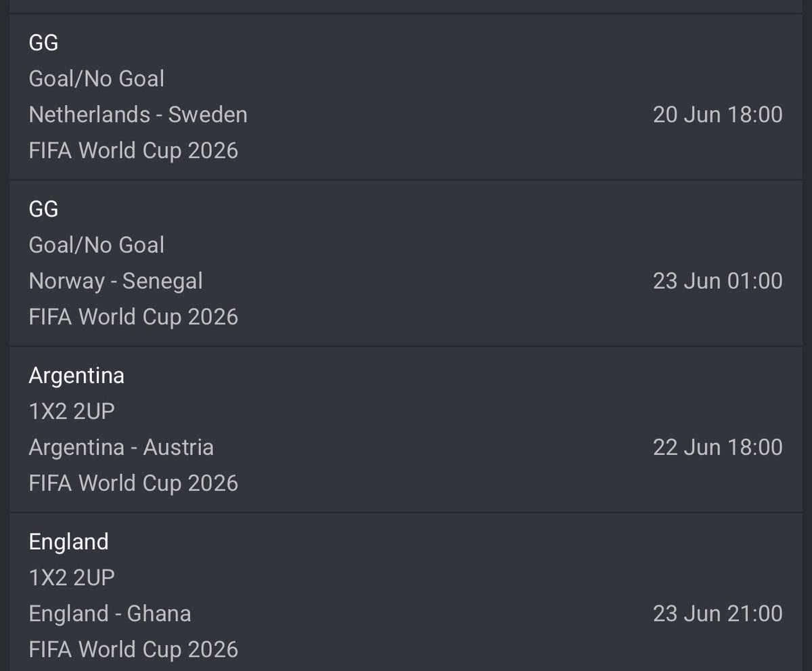The image size is (812, 671).
Task: Click the 23 Jun 01:00 kickoff time
Action: tap(718, 281)
